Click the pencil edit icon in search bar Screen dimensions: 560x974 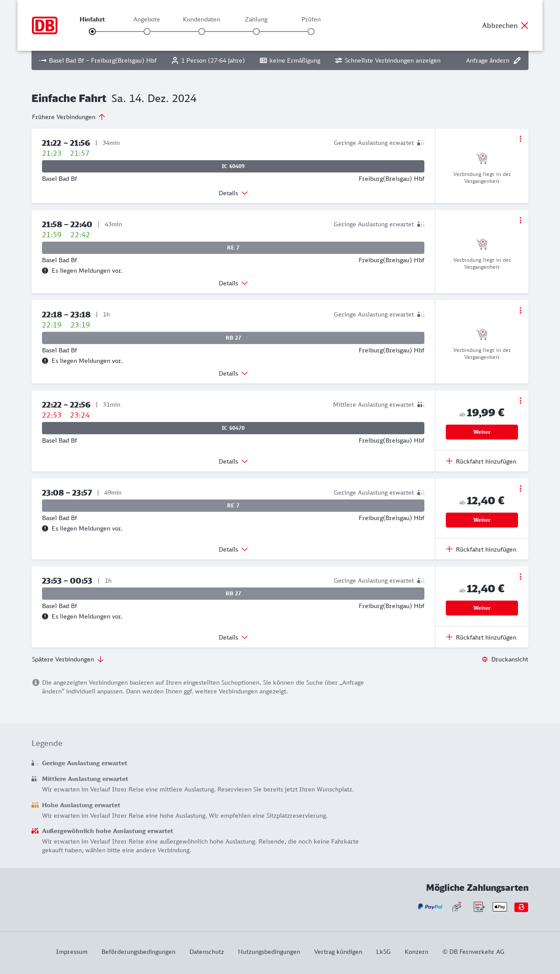click(x=517, y=60)
